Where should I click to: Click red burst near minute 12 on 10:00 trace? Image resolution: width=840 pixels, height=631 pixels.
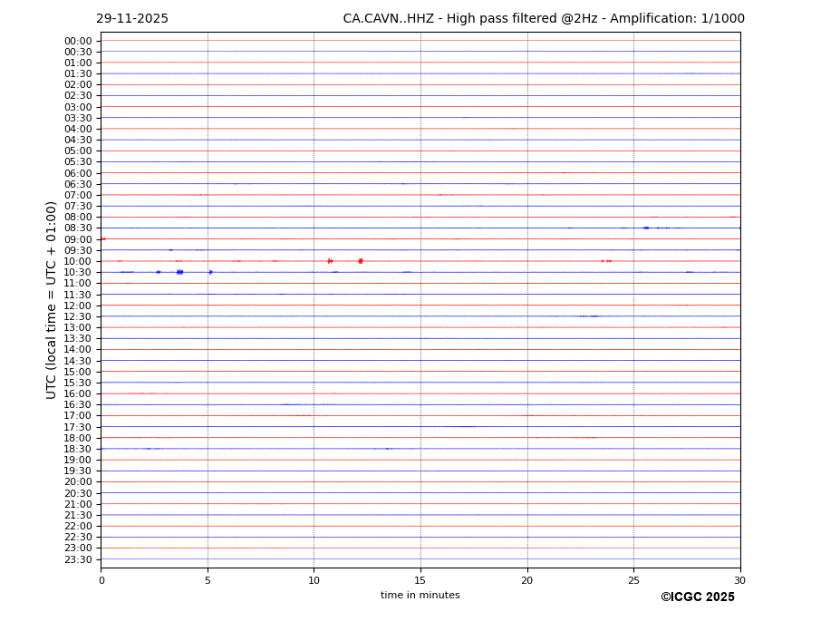[x=360, y=261]
